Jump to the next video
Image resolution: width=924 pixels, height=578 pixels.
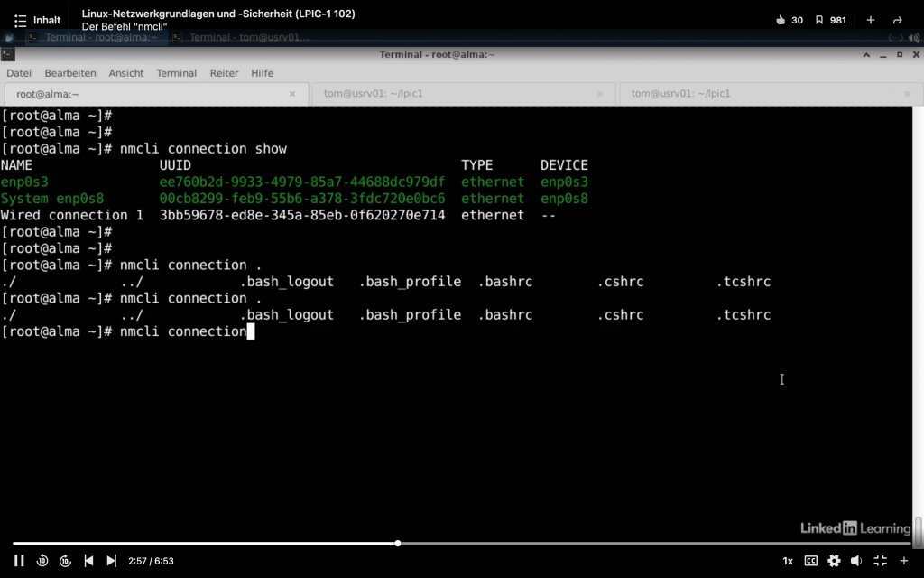point(111,561)
